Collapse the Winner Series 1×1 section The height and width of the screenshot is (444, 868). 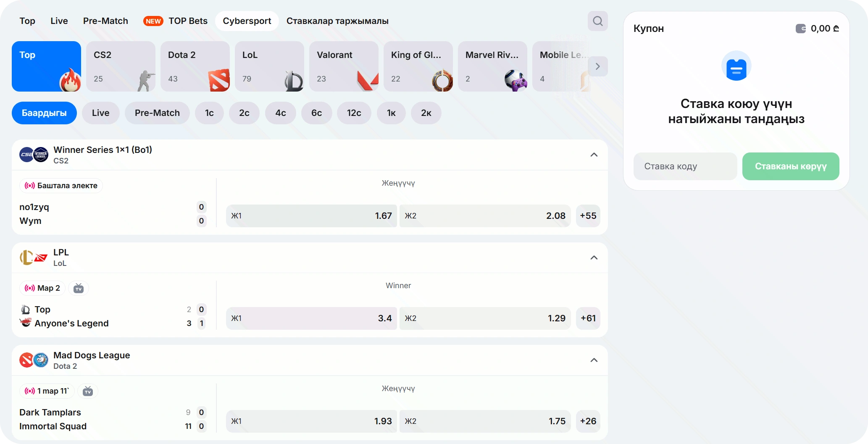click(x=594, y=155)
